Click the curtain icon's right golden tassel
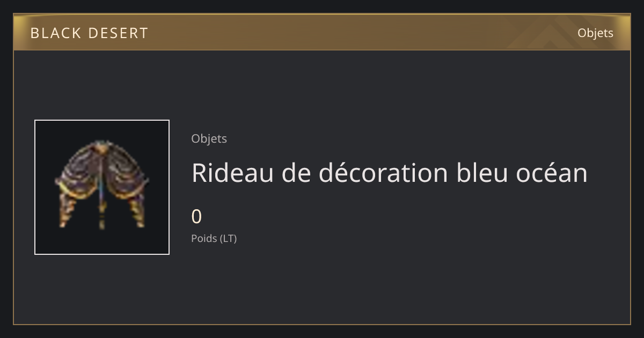This screenshot has width=644, height=338. point(136,211)
